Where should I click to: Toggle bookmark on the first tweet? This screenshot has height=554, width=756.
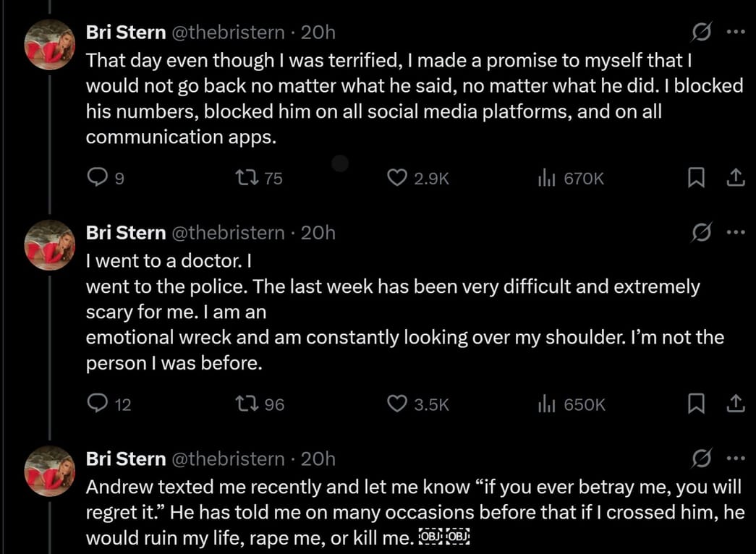coord(696,177)
